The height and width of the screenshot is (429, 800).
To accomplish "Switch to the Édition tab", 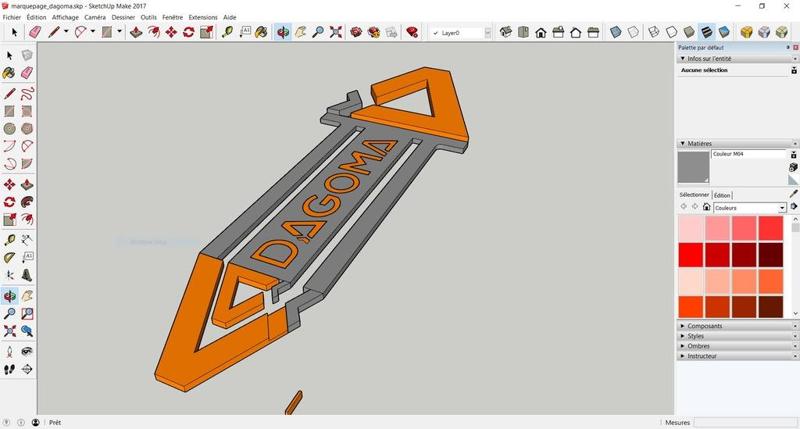I will pyautogui.click(x=722, y=195).
